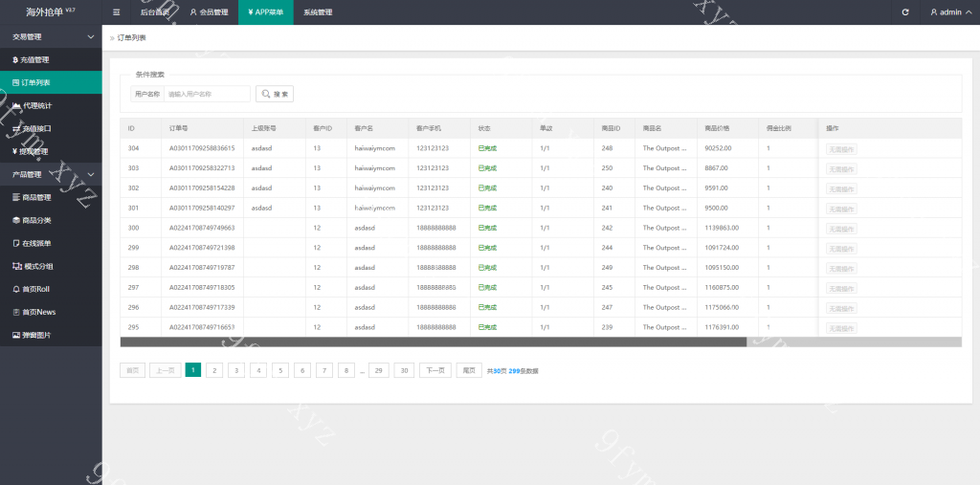Click order number A02241708749749663

tap(202, 228)
